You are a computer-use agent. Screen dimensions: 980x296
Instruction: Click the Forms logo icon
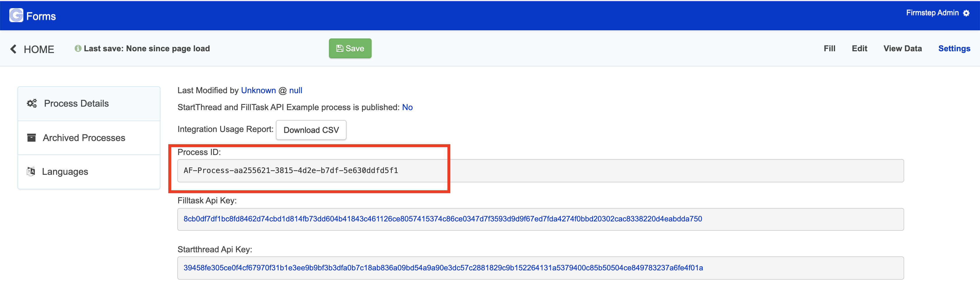tap(16, 15)
